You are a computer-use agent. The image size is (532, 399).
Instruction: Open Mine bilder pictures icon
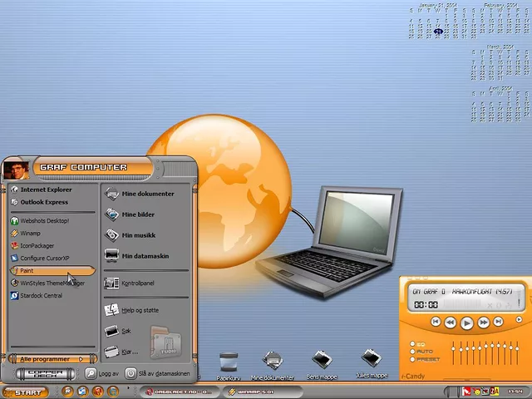(111, 214)
